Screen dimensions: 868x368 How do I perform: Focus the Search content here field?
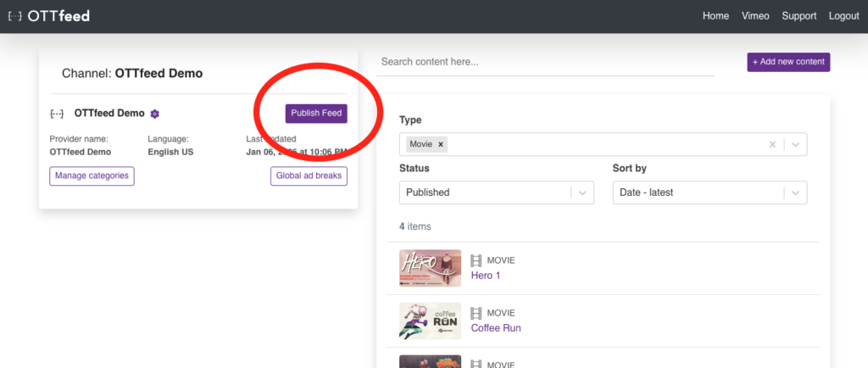pyautogui.click(x=545, y=62)
